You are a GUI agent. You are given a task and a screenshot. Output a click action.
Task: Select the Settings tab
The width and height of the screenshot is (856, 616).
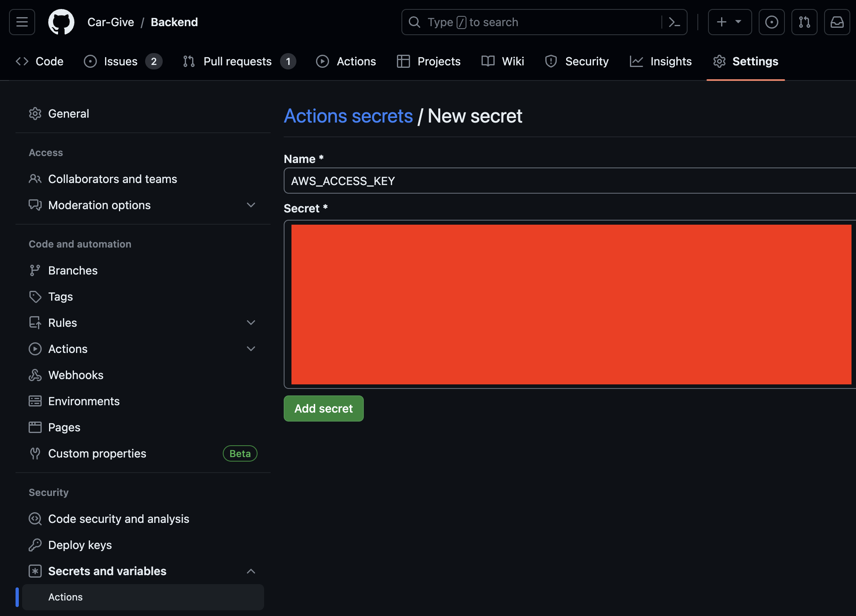(x=746, y=61)
